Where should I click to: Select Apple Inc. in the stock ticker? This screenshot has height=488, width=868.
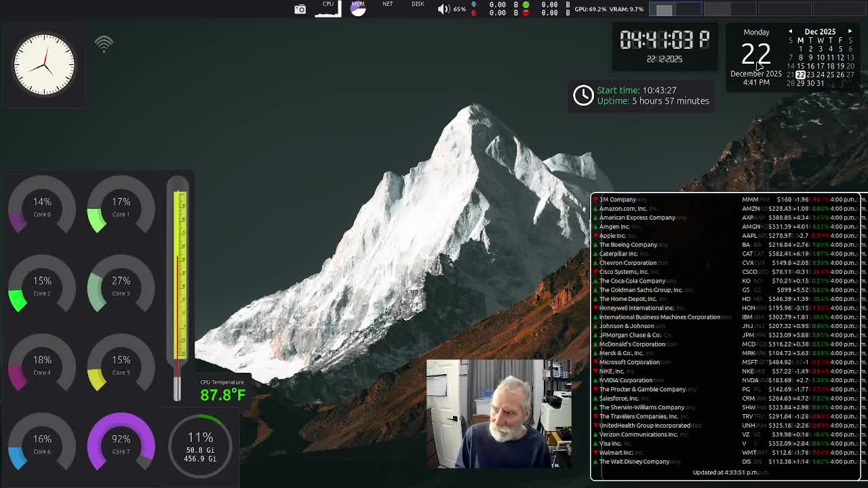click(612, 235)
